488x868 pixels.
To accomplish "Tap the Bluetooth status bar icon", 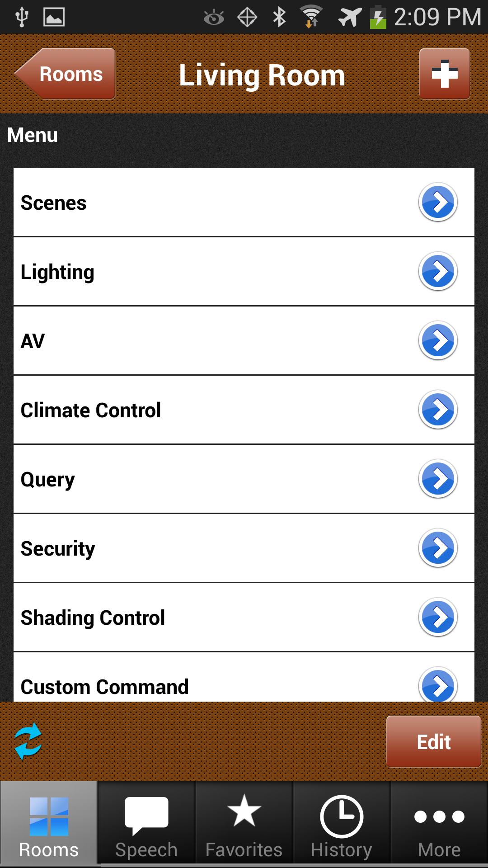I will [279, 17].
